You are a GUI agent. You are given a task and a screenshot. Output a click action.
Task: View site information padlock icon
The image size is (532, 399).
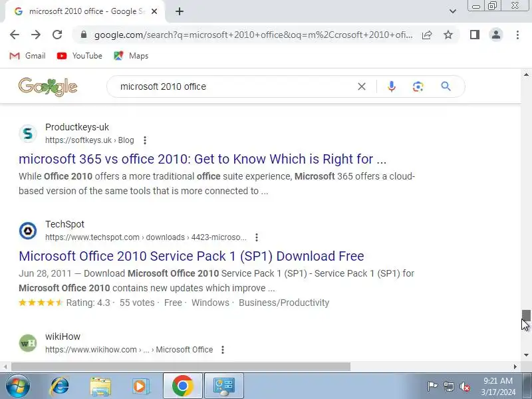tap(84, 35)
